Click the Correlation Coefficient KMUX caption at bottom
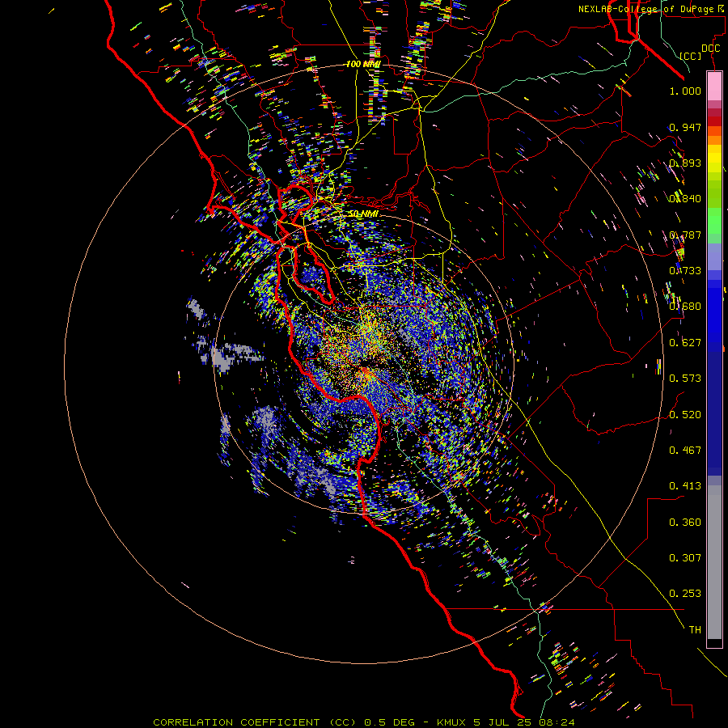728x728 pixels. 364,722
